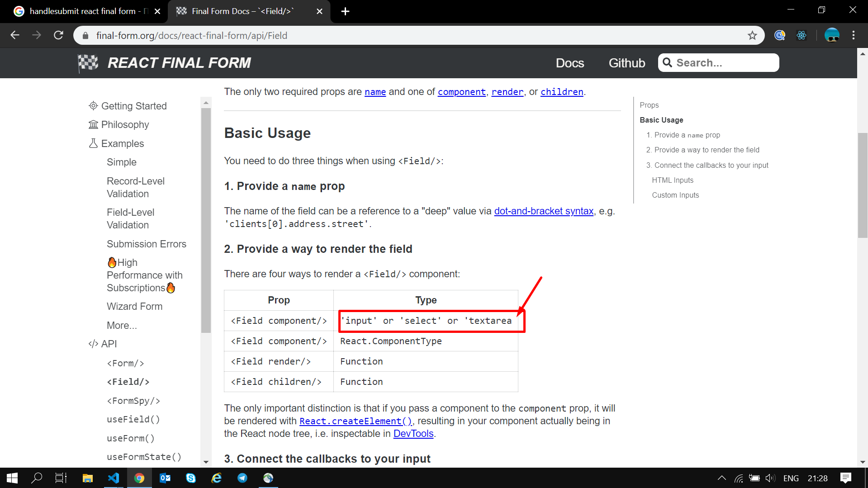Click the browser back arrow
Screen dimensions: 868x488
(15, 35)
